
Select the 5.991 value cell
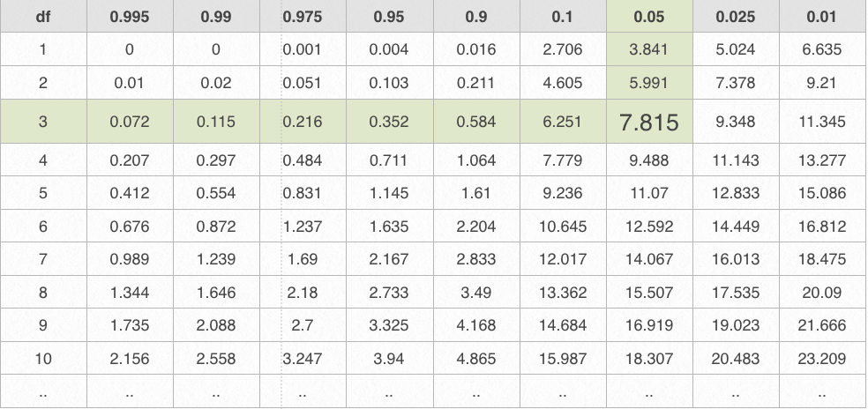(x=649, y=83)
